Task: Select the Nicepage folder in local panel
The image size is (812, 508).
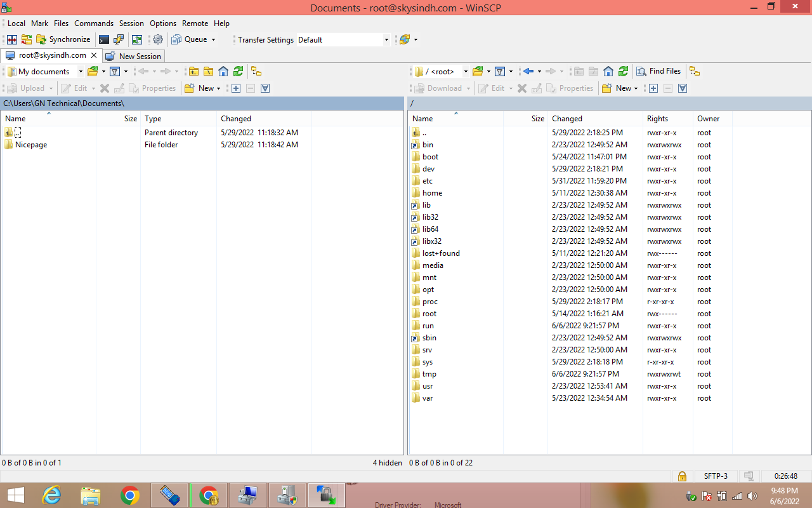Action: point(31,145)
